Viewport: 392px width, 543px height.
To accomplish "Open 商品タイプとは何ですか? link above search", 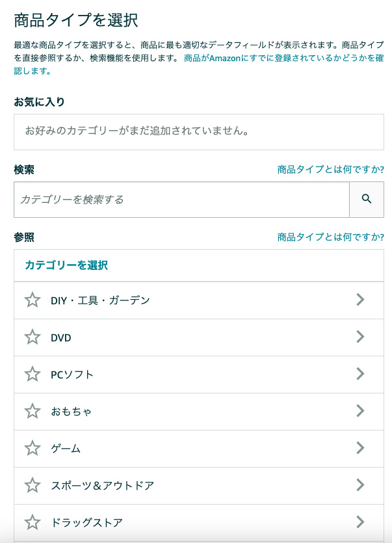I will tap(330, 169).
